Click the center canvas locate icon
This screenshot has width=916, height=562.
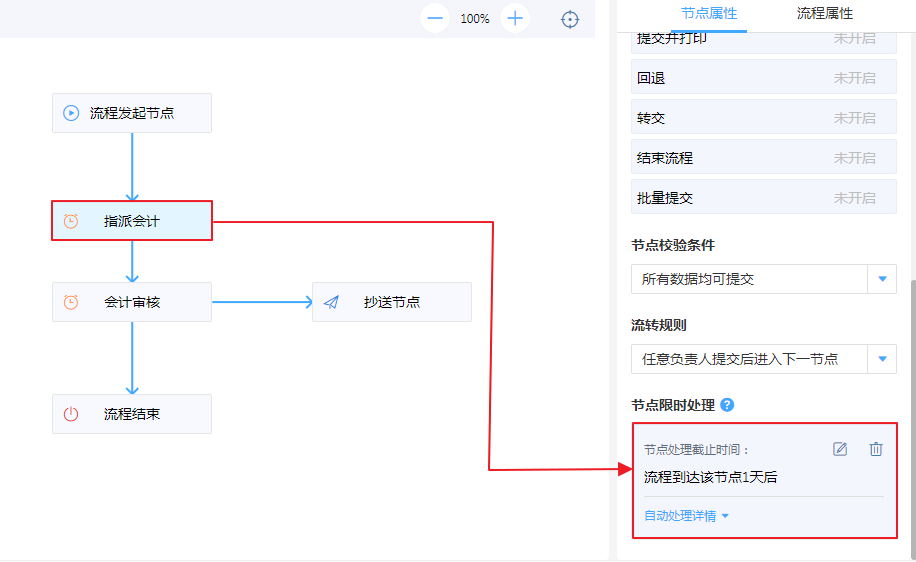click(x=570, y=19)
